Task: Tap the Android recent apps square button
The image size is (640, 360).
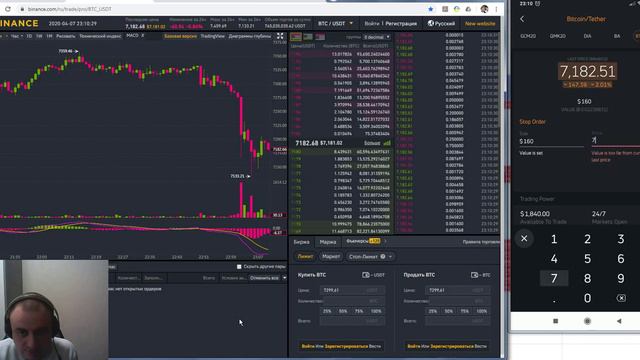Action: coord(556,321)
